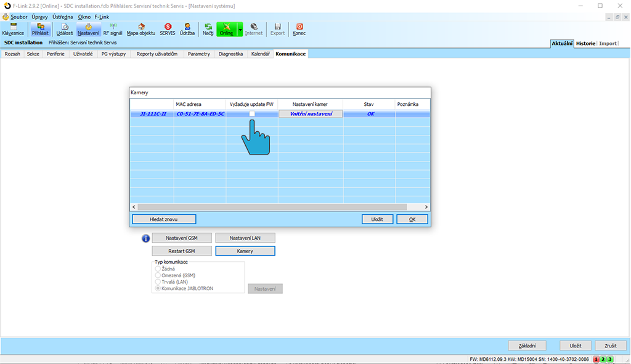Viewport: 631px width, 364px height.
Task: Open the RF signál tool
Action: pos(113,30)
